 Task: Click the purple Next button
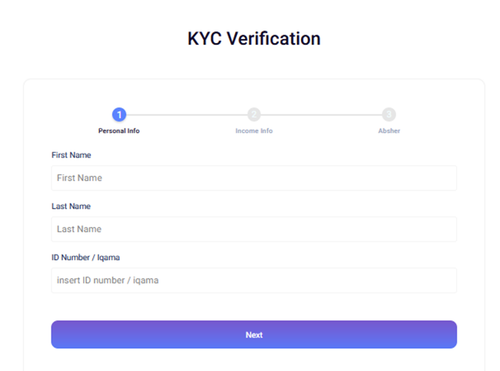coord(254,335)
